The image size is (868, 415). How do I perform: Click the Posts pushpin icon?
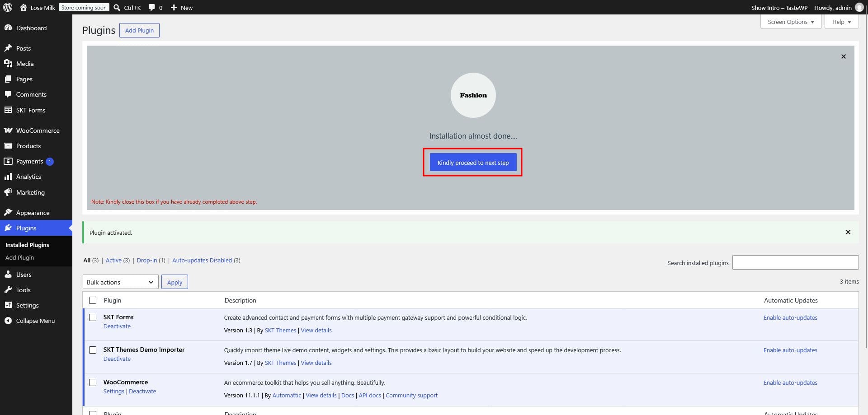[8, 48]
